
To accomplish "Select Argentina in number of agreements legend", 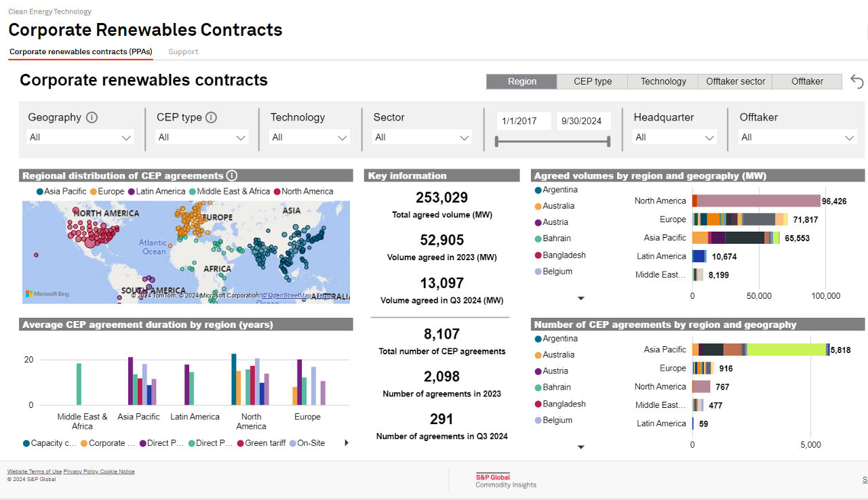I will (556, 339).
